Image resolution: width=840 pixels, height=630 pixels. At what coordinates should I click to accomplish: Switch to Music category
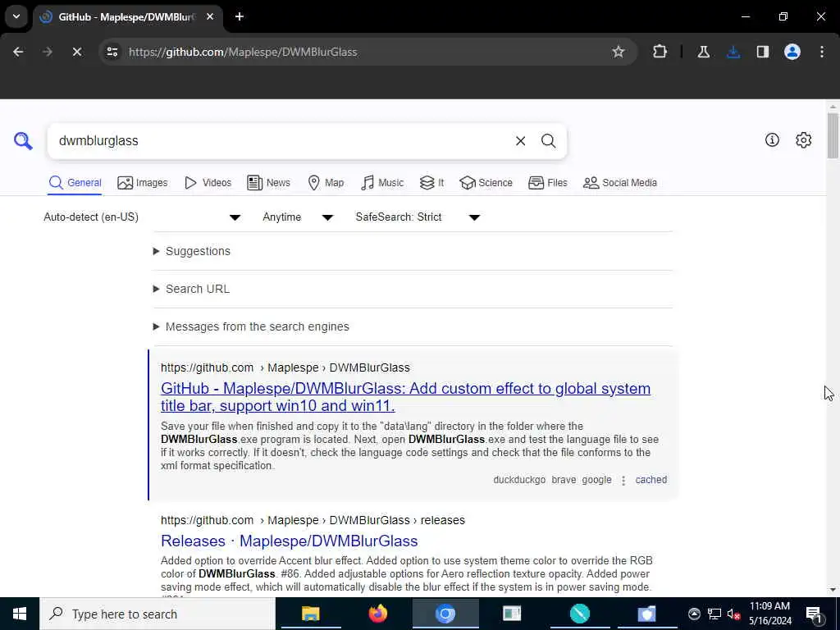click(382, 183)
